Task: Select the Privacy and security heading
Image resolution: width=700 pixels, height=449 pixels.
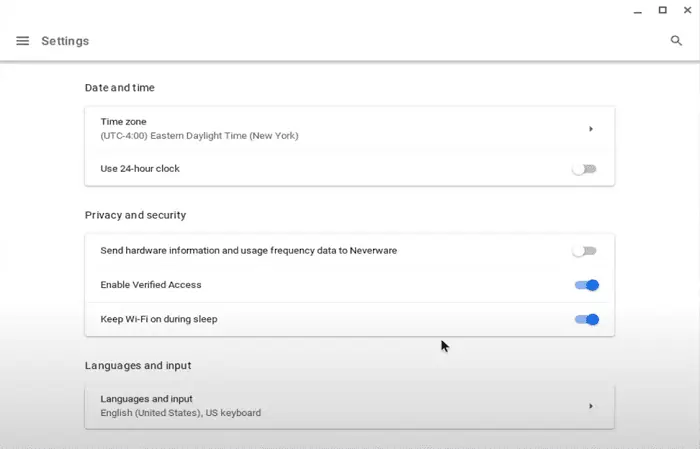Action: tap(135, 215)
